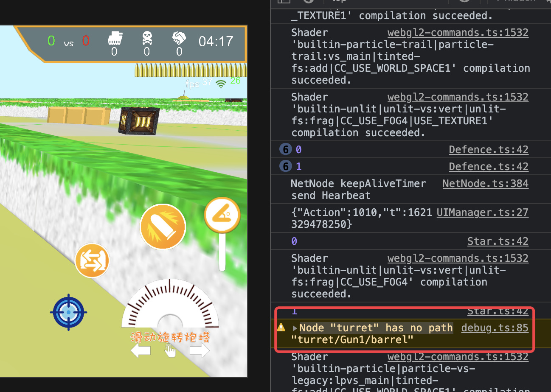Open the UIManager.ts:27 source link
Screen dimensions: 551x392
point(483,212)
